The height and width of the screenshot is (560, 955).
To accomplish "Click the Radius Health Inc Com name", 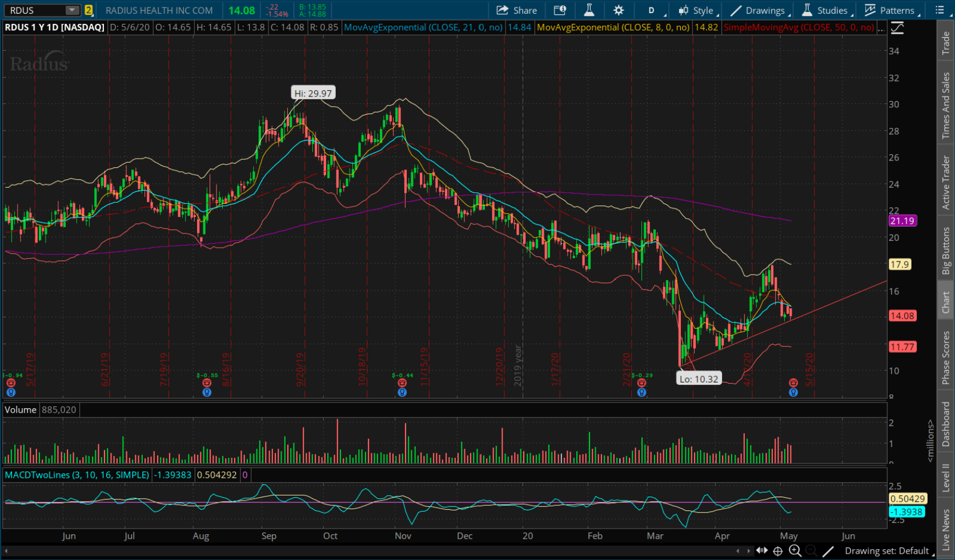I will click(159, 10).
